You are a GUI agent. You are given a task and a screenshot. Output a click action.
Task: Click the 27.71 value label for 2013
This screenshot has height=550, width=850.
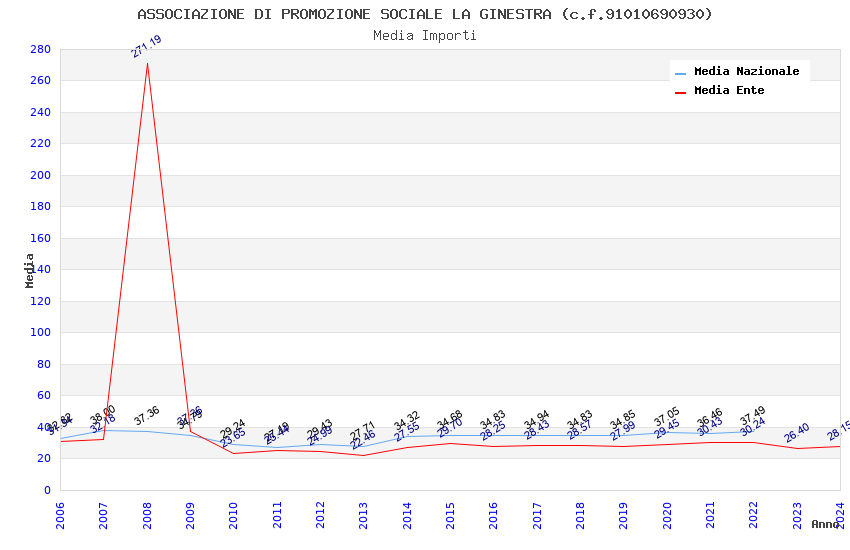point(363,431)
